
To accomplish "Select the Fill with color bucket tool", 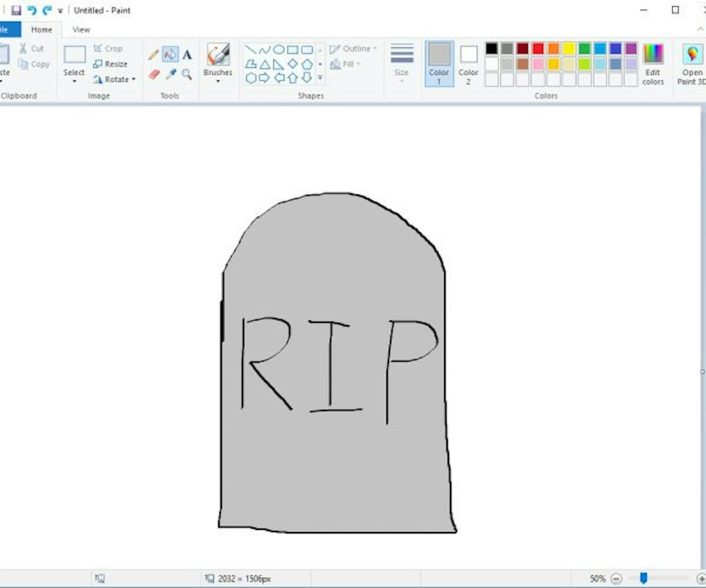I will coord(171,55).
